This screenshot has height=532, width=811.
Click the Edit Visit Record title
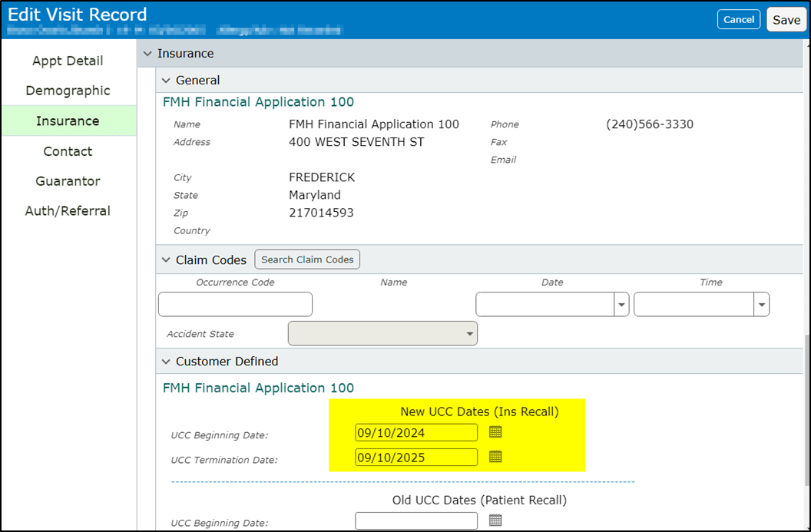(x=78, y=15)
